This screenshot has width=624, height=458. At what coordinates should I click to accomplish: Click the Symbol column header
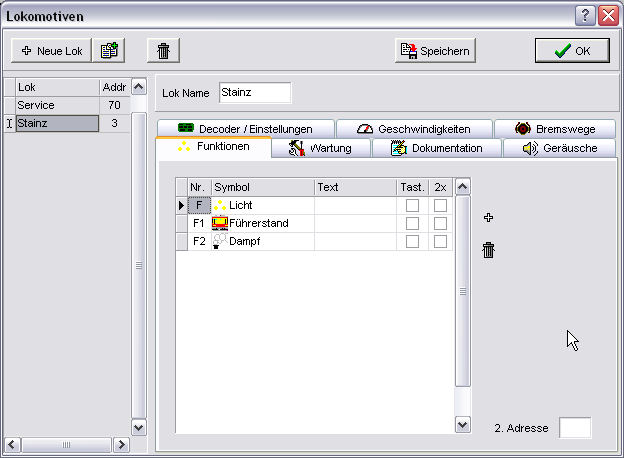[263, 187]
